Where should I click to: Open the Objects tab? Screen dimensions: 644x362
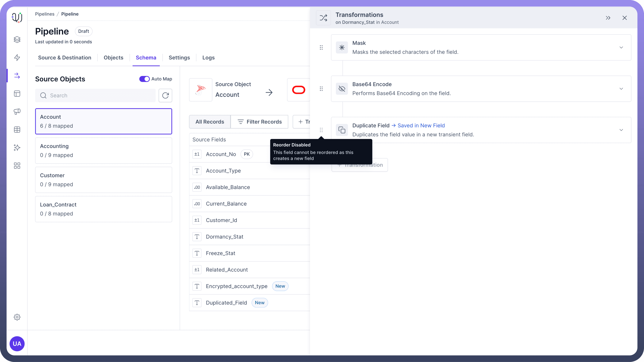(113, 58)
